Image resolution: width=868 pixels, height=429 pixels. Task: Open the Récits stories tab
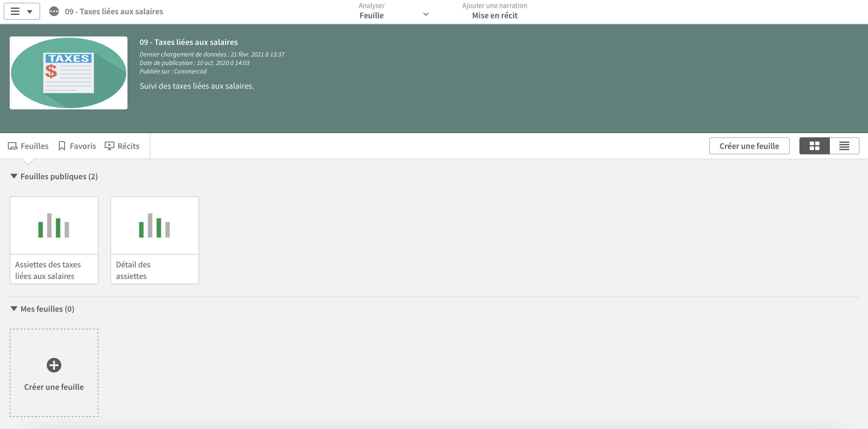pos(122,146)
